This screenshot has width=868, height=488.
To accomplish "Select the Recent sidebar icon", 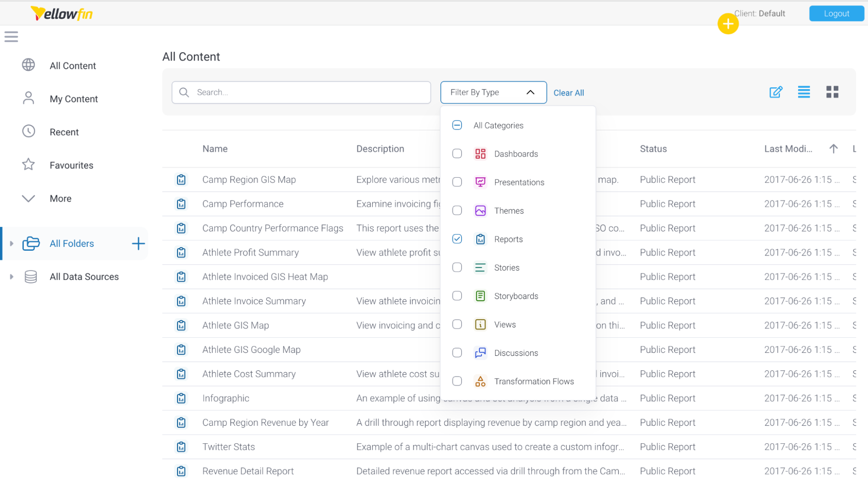I will [29, 131].
